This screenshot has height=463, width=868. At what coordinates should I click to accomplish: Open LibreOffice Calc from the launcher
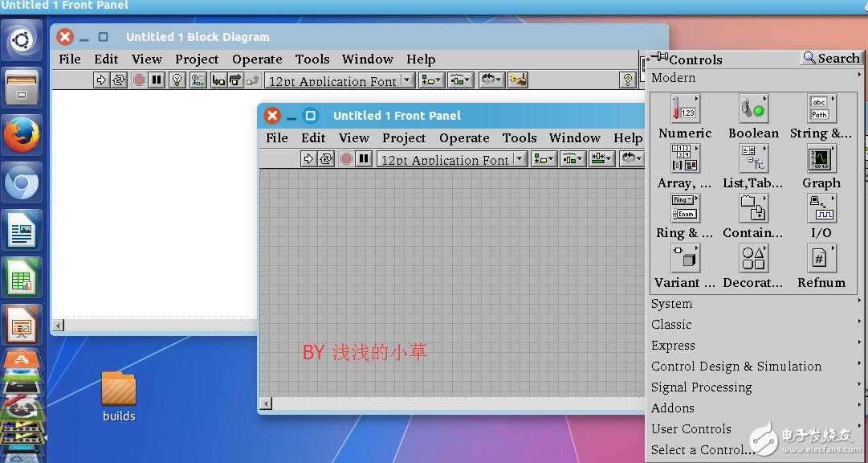[22, 278]
